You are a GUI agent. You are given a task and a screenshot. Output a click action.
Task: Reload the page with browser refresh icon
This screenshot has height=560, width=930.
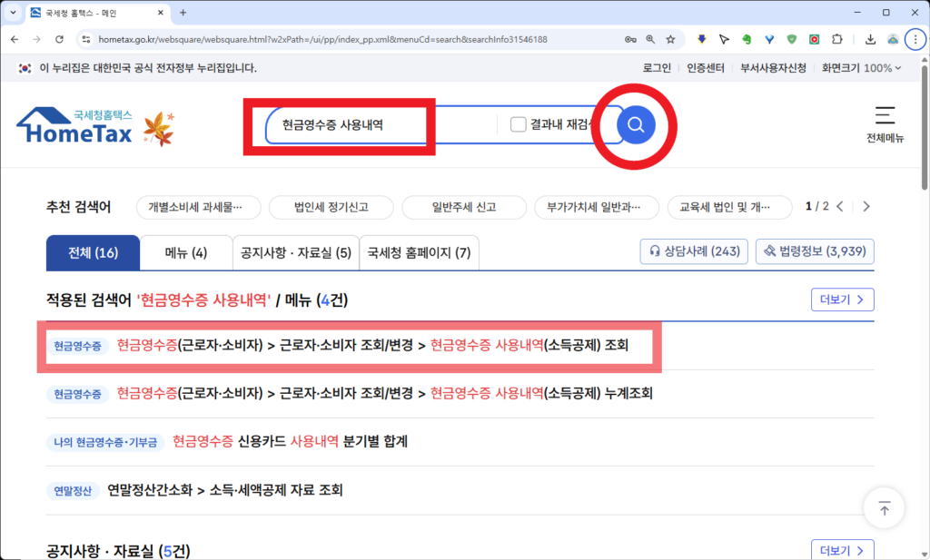click(x=59, y=40)
